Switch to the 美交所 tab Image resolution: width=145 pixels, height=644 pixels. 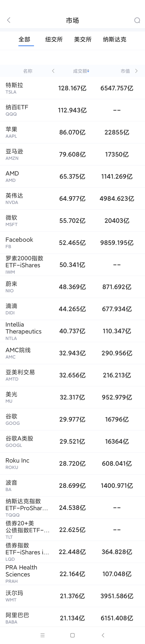tap(83, 39)
